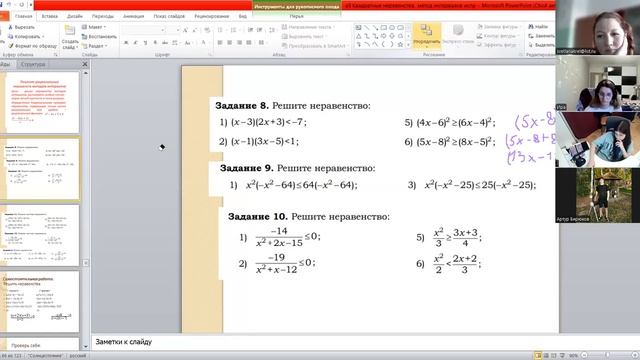Click Найти (Find) button
This screenshot has width=640, height=360.
point(538,27)
